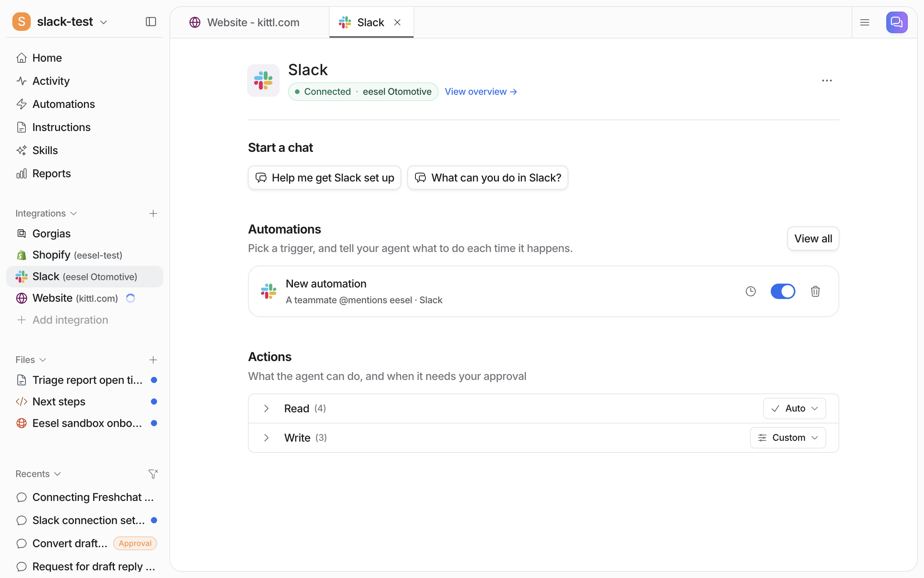The image size is (924, 578).
Task: Click Add integration in sidebar
Action: (x=85, y=320)
